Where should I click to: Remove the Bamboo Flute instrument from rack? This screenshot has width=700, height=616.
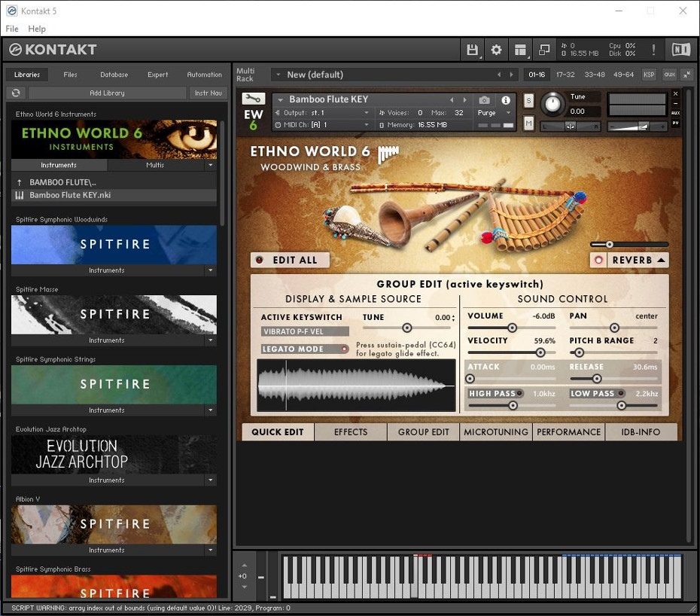[x=675, y=94]
